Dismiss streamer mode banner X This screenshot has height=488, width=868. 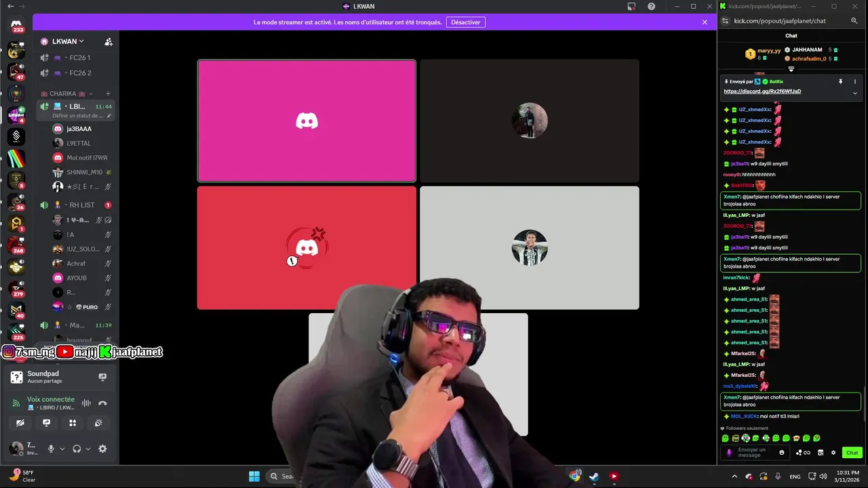point(705,22)
